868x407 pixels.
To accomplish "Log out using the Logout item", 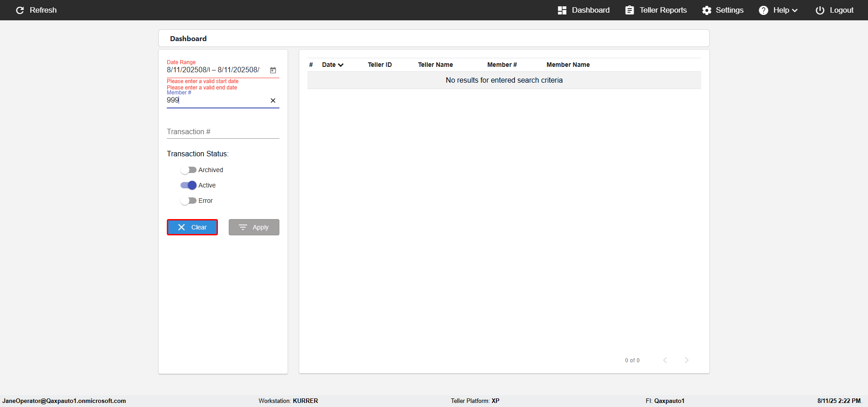I will pos(834,10).
